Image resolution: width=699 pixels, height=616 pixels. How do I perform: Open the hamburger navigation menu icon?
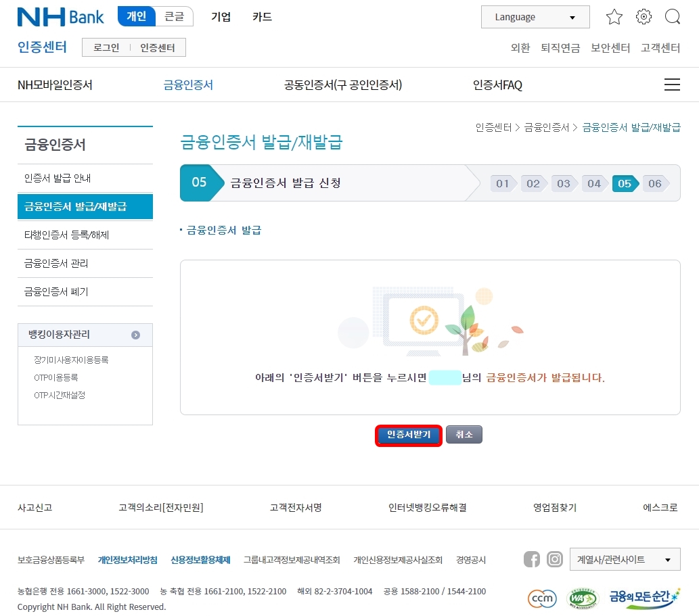coord(671,85)
